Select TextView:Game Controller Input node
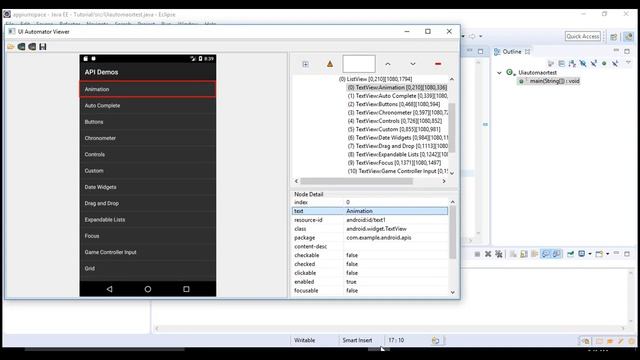 (398, 171)
